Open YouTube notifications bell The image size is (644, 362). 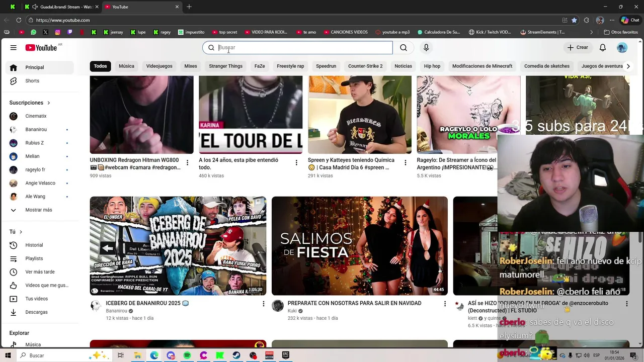coord(603,47)
